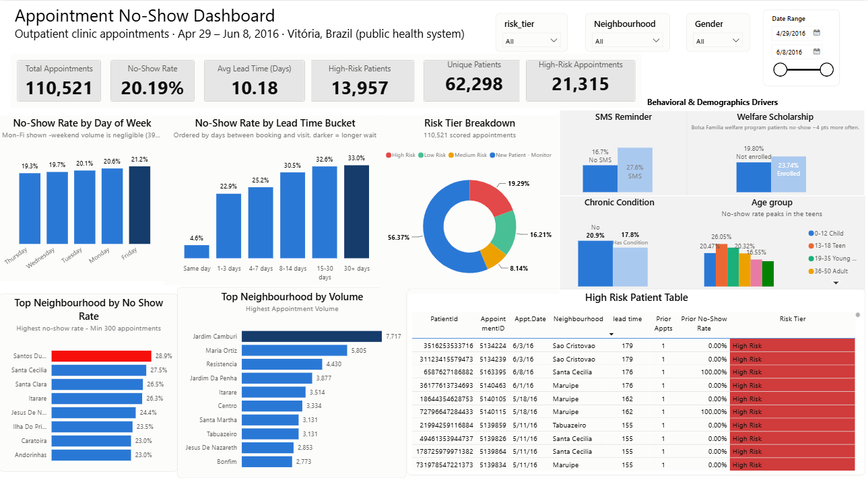Click the table scrollbar handle
868x478 pixels.
click(857, 314)
